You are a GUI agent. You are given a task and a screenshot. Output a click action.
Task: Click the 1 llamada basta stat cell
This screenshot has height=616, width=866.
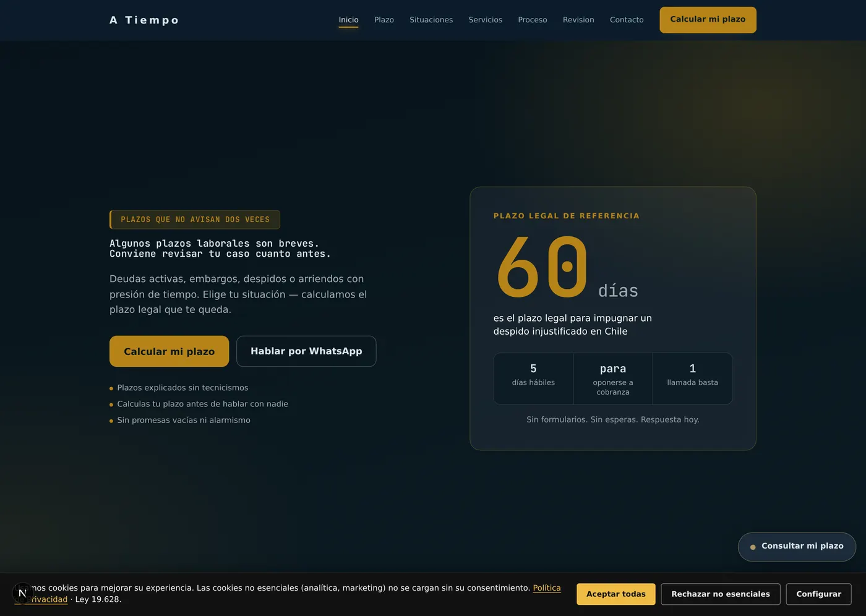pyautogui.click(x=693, y=379)
